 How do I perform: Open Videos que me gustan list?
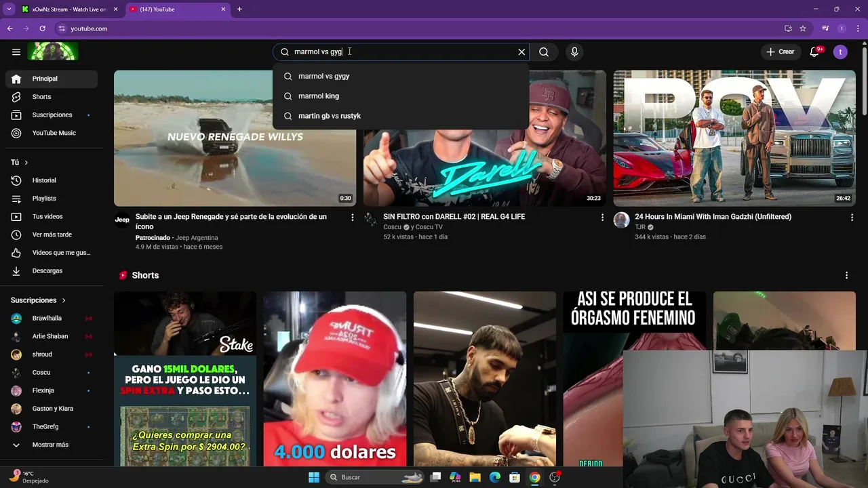(52, 253)
